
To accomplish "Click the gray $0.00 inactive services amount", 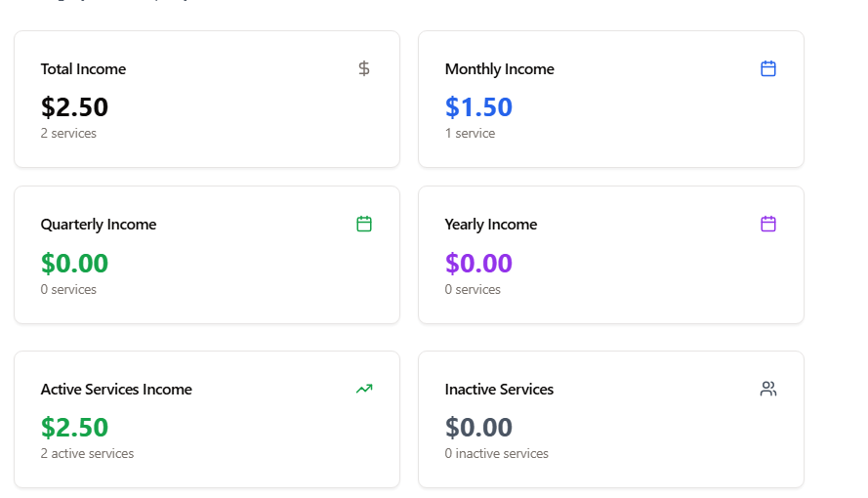I will click(x=478, y=427).
